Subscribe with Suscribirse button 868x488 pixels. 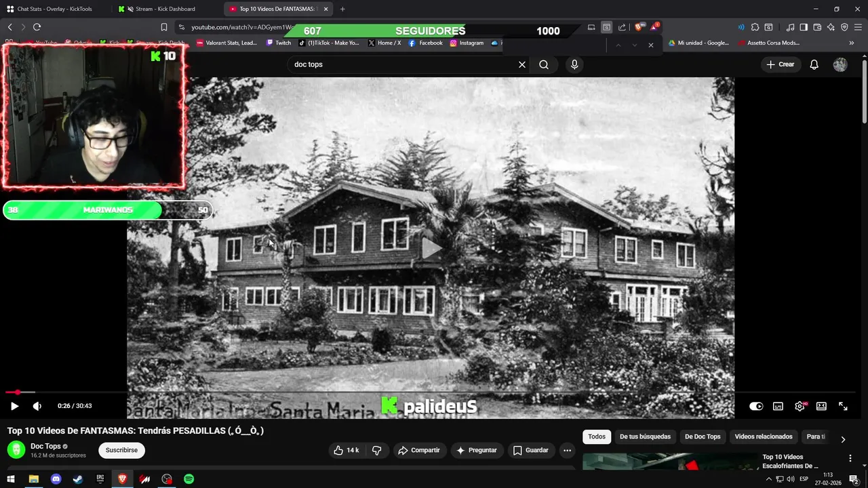121,450
